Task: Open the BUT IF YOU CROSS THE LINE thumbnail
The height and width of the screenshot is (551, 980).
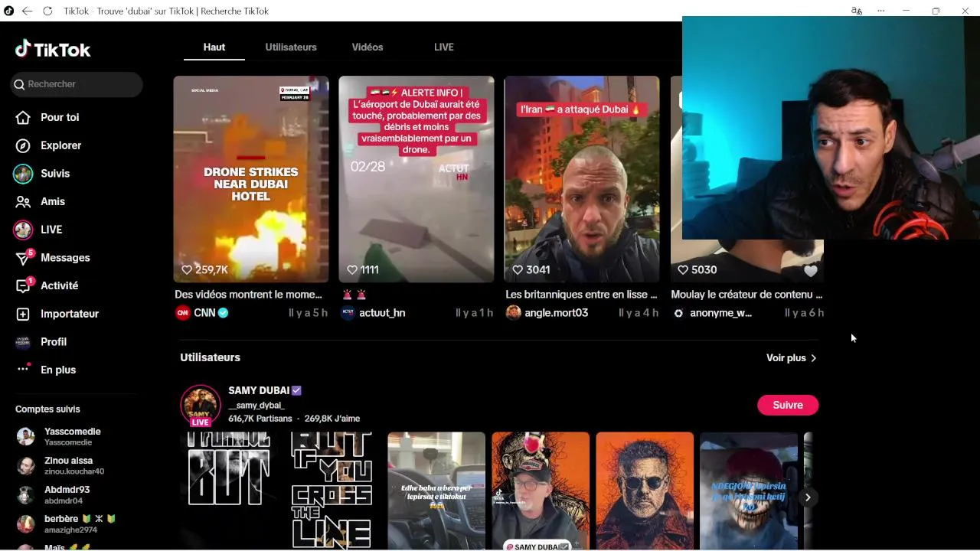Action: click(x=332, y=491)
